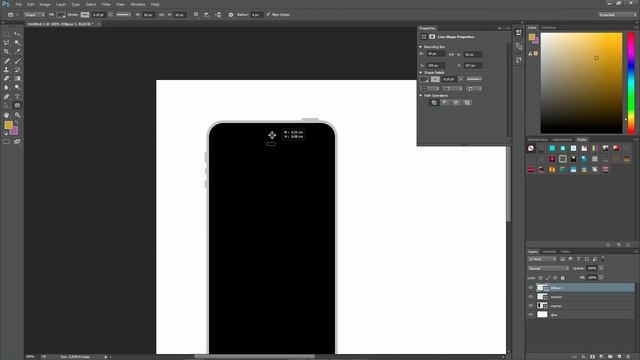Click the gear settings icon in options bar
Screen dimensions: 640x360
pyautogui.click(x=231, y=15)
